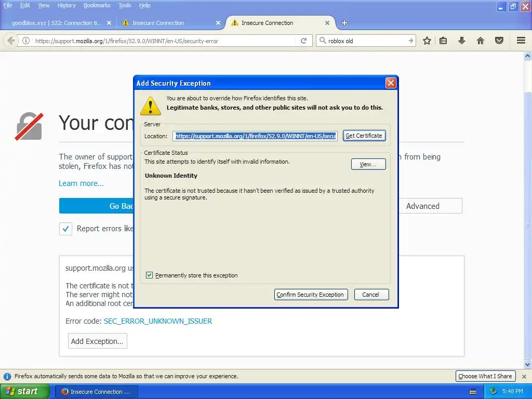
Task: Click the warning icon on inactive Insecure Connection tab
Action: [126, 23]
